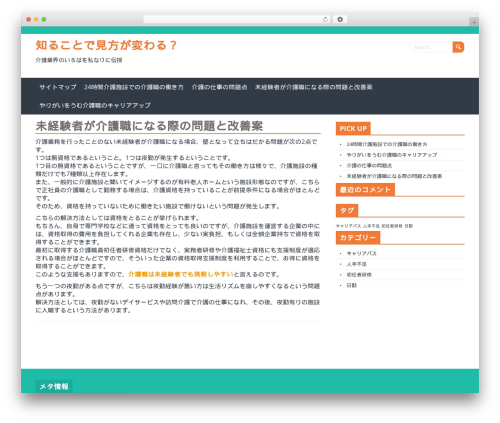
Task: Click the 最近のコメント widget heading
Action: click(x=365, y=190)
